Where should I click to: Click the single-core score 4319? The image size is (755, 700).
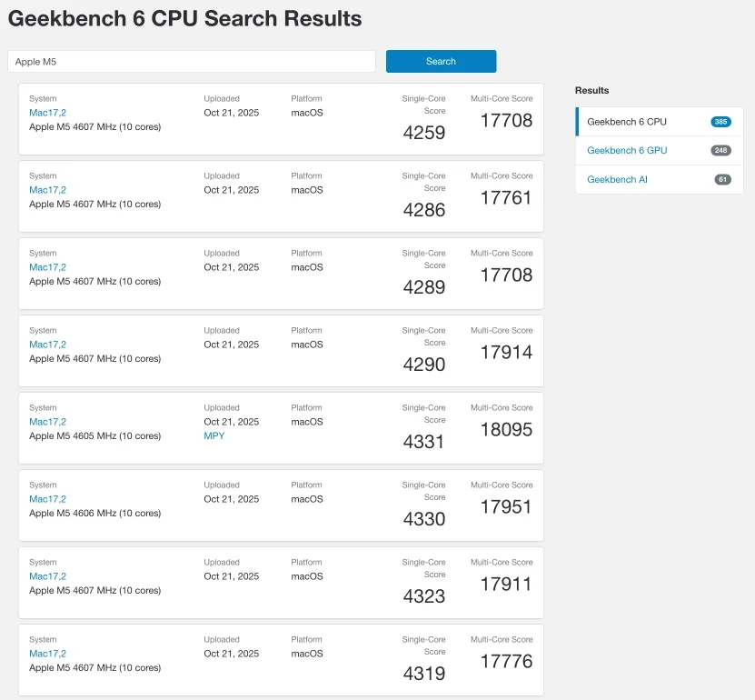click(x=423, y=674)
